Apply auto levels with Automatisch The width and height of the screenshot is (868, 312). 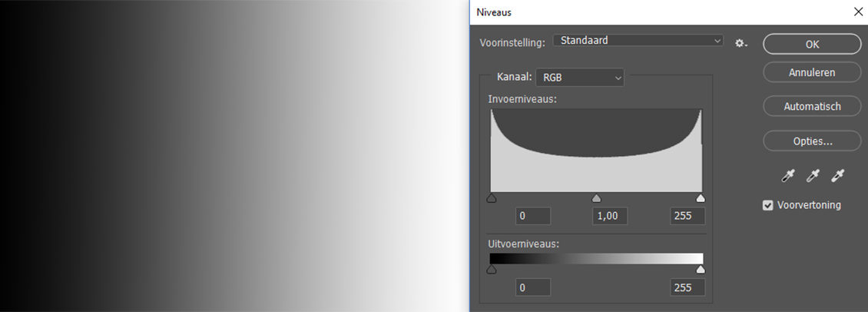click(x=812, y=106)
